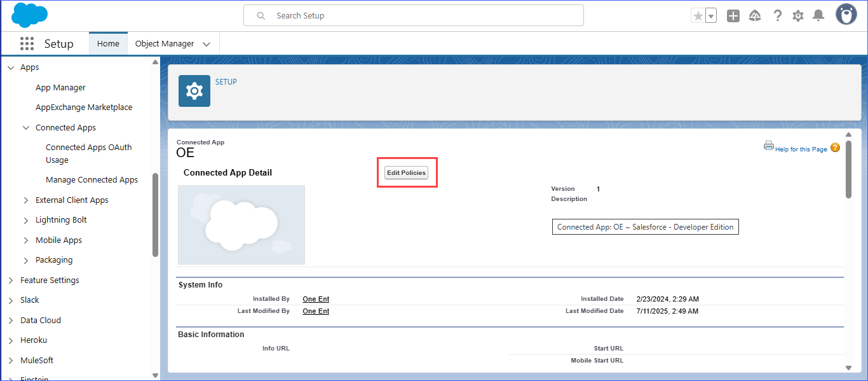
Task: Open the Trailhead guidance icon
Action: coord(755,16)
